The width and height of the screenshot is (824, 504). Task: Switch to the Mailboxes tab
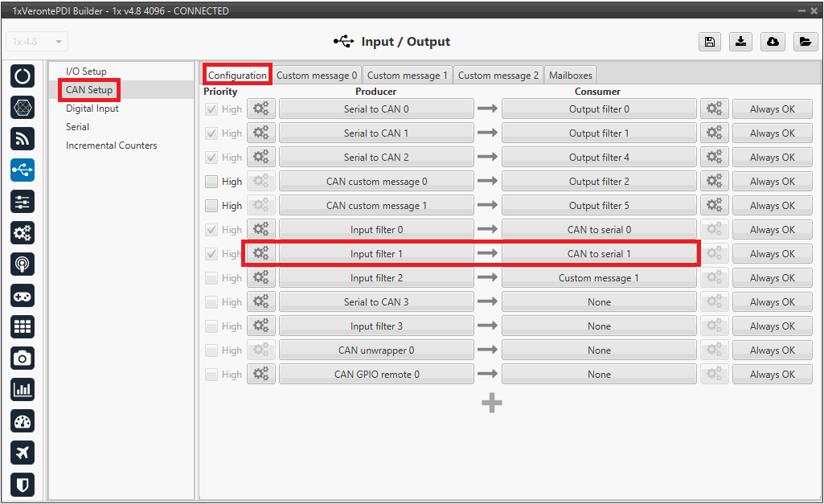[570, 75]
